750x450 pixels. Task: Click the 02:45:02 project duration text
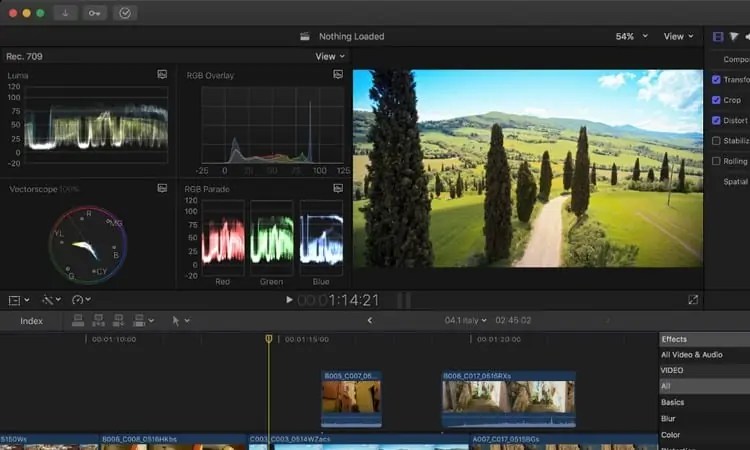pyautogui.click(x=513, y=320)
